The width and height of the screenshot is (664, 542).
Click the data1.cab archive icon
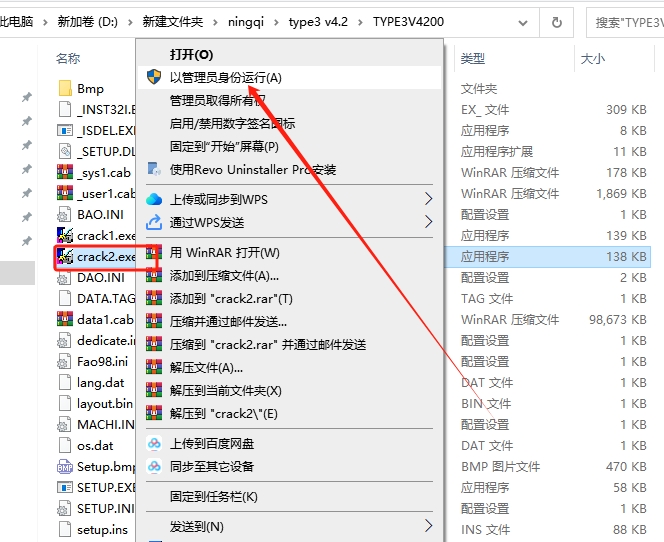[64, 320]
